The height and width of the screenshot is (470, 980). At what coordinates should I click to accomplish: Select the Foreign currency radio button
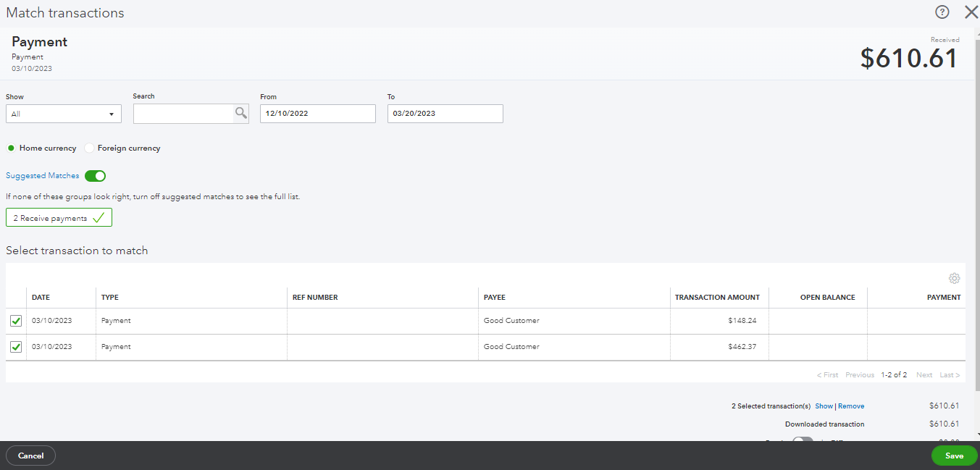[89, 148]
